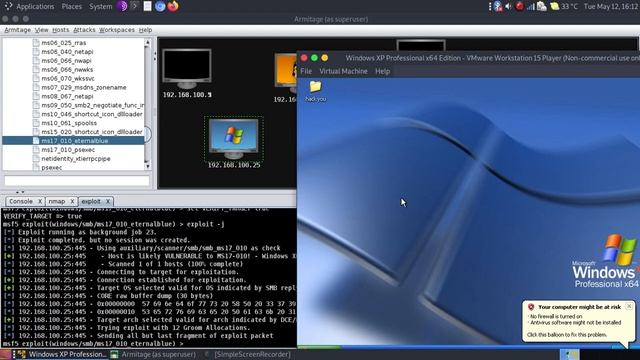
Task: Switch to Armitage (as superuser) taskbar entry
Action: pyautogui.click(x=153, y=354)
